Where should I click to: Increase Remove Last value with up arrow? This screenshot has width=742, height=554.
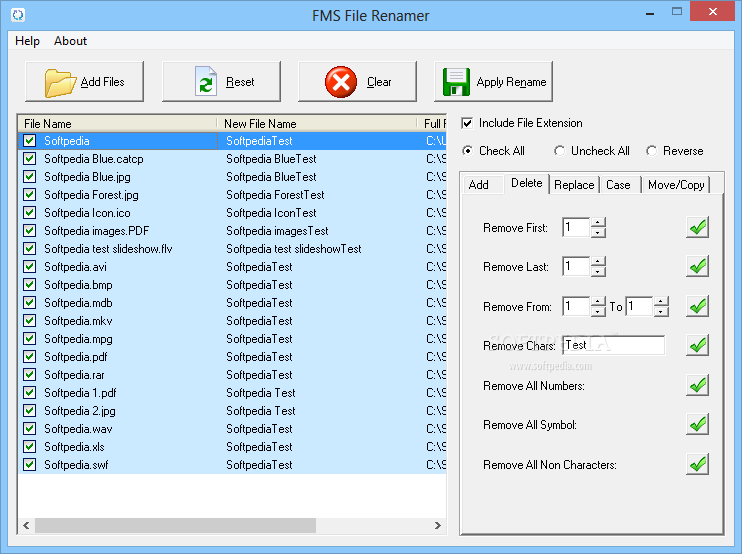(x=598, y=261)
